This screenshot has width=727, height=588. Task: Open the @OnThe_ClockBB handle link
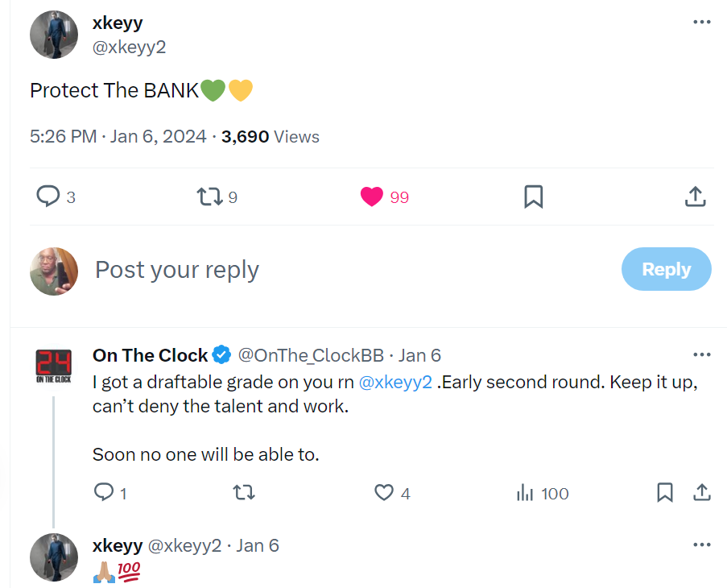point(311,355)
